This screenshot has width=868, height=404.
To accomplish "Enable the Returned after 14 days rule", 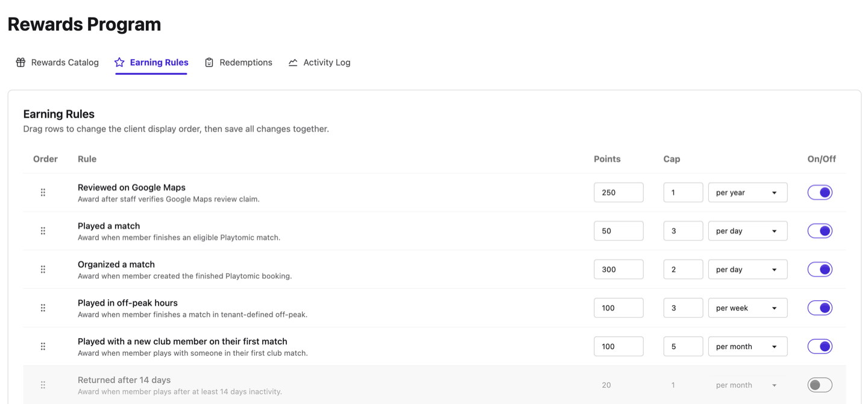I will [820, 385].
